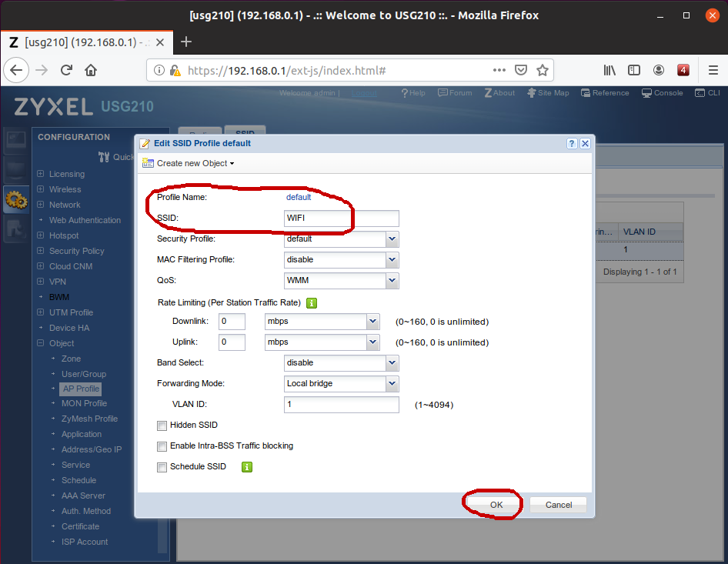Open the Maintenance sidebar icon
728x564 pixels.
16,229
